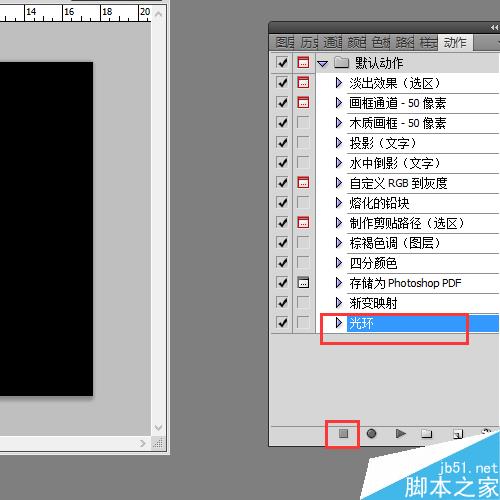Expand the 自定义 RGB 到灰度 action
Viewport: 500px width, 500px height.
339,183
